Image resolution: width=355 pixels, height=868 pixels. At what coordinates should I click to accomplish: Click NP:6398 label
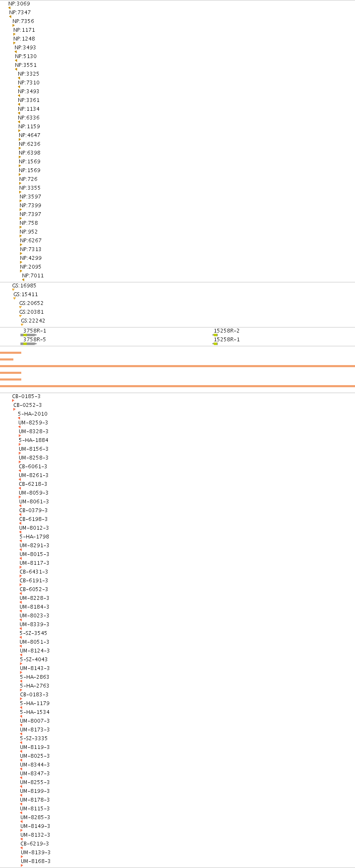(x=30, y=153)
